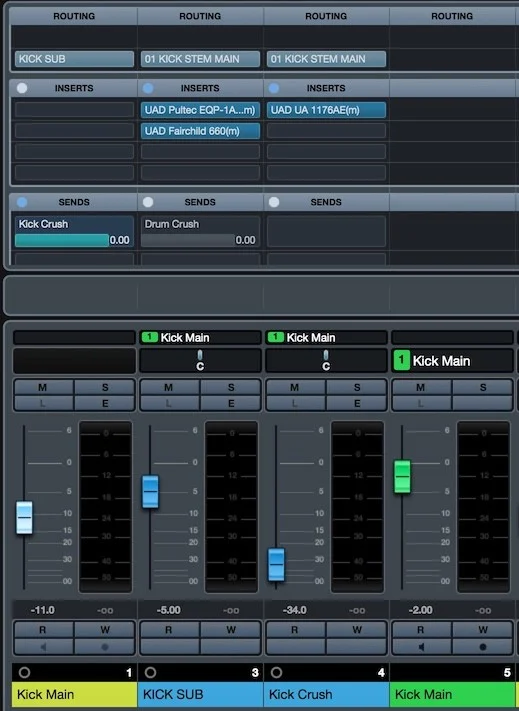The height and width of the screenshot is (711, 519).
Task: Click SENDS header above Kick Crush send
Action: click(x=74, y=202)
